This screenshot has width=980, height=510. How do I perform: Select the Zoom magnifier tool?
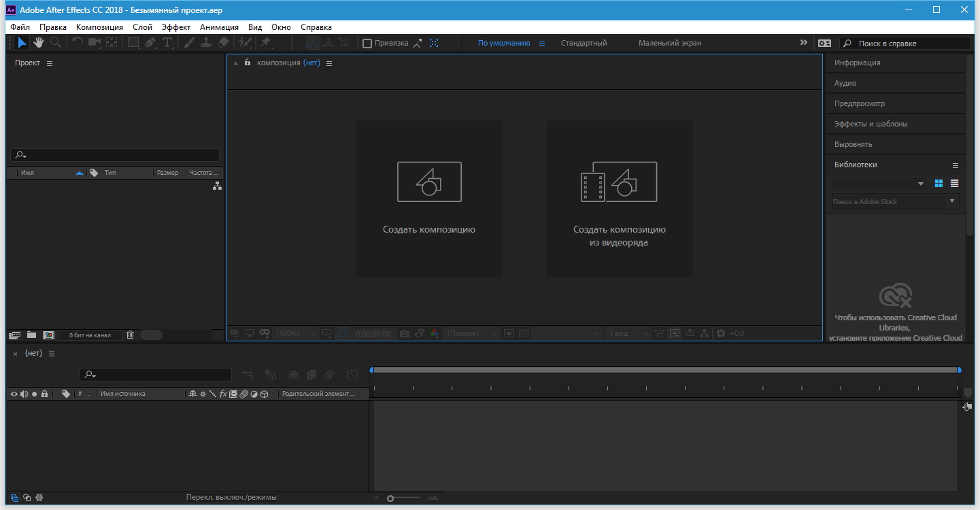pos(56,43)
